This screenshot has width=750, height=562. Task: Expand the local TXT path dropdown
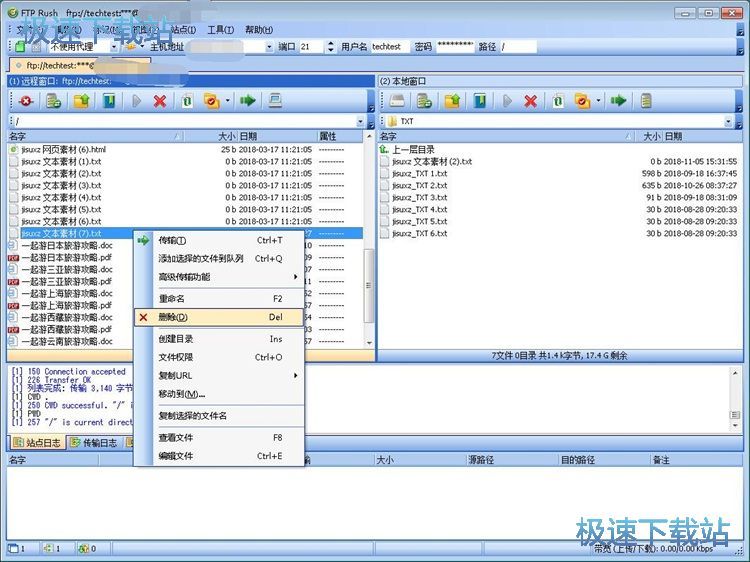pyautogui.click(x=728, y=121)
